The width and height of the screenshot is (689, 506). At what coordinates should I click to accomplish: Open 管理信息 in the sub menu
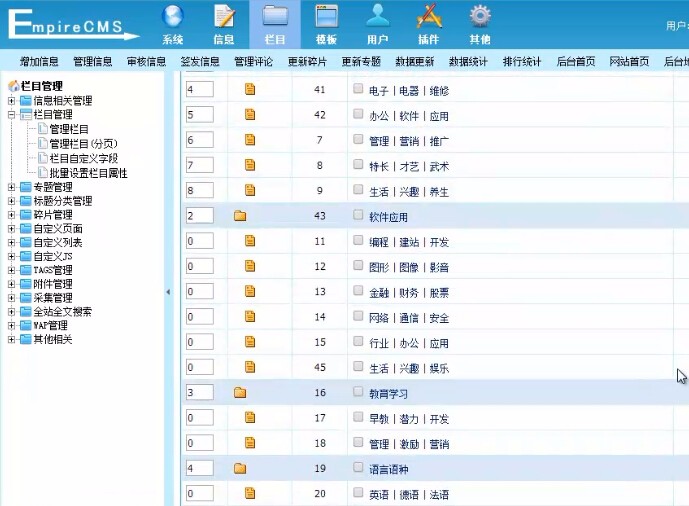tap(93, 61)
